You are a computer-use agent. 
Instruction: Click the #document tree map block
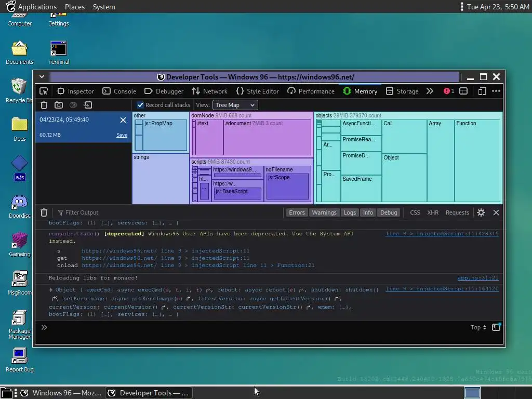pos(268,137)
